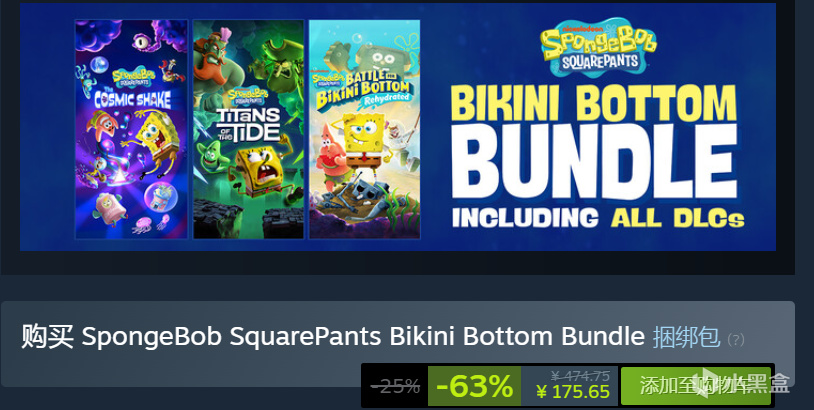This screenshot has height=410, width=814.
Task: Click the purchase title 购买 SpongeBob SquarePants Bikini Bottom Bundle
Action: [x=333, y=337]
